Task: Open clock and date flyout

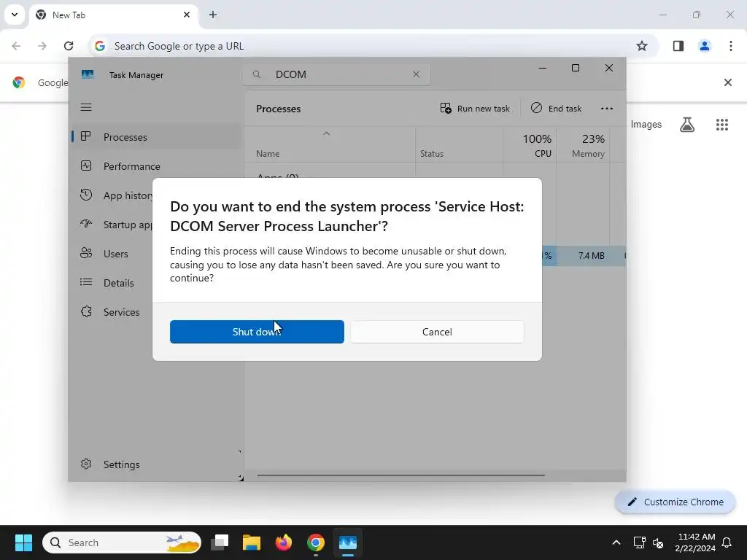Action: coord(695,542)
